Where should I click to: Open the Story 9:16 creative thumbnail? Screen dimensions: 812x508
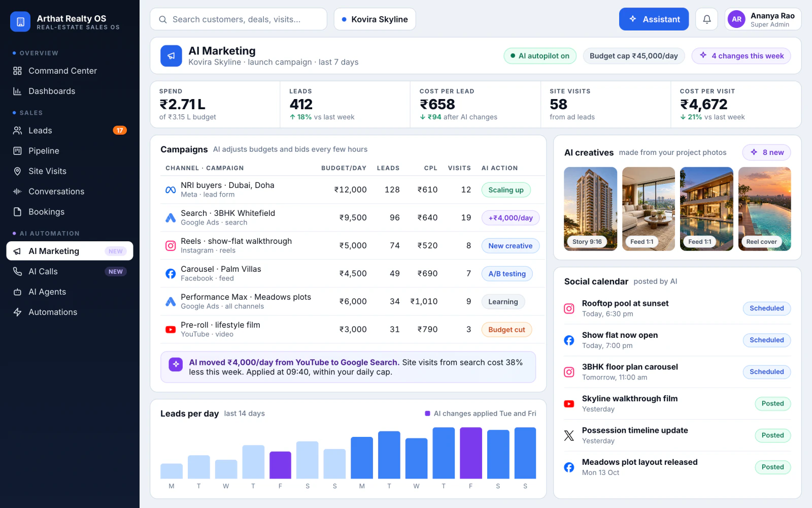[x=590, y=209]
